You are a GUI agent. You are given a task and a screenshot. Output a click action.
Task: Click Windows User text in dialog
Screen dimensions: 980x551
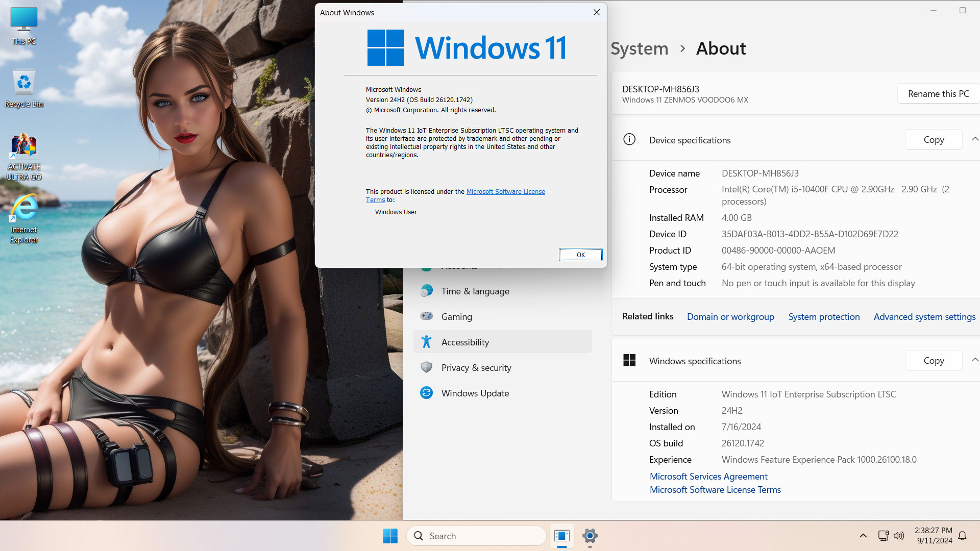click(x=396, y=212)
